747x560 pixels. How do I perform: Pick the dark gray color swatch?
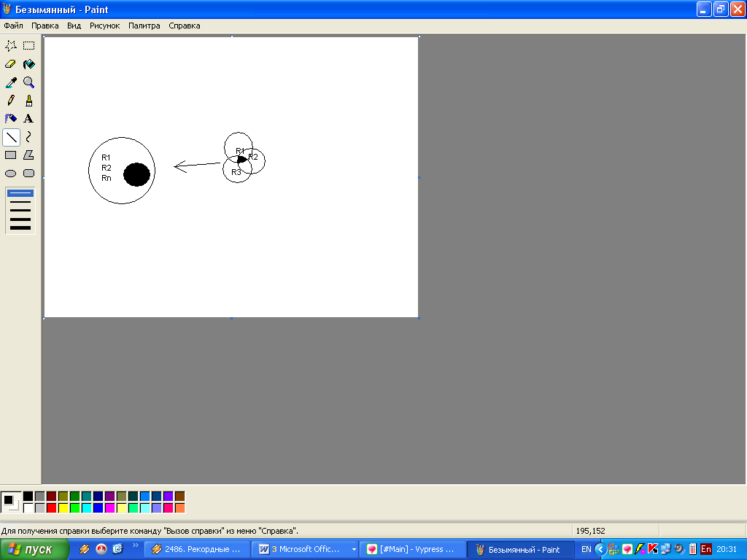[40, 497]
